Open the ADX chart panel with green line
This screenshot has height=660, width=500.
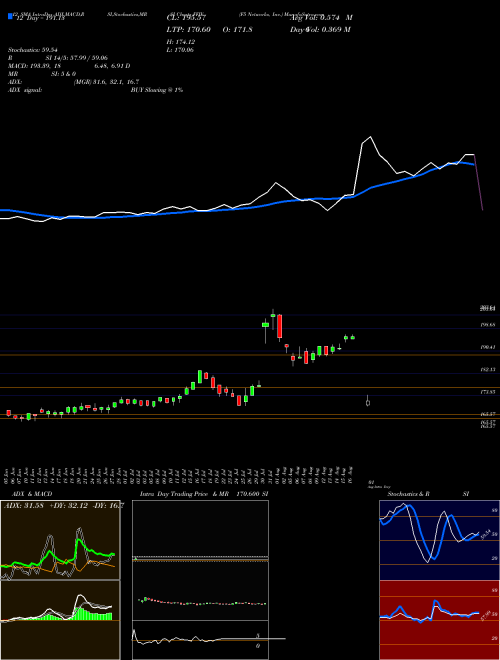point(60,540)
